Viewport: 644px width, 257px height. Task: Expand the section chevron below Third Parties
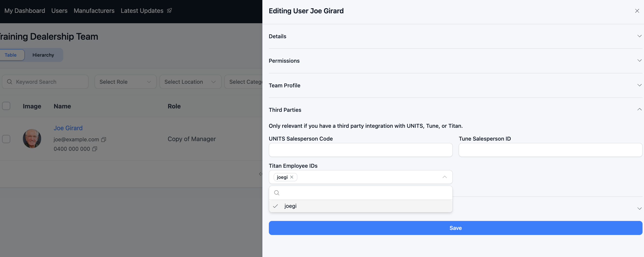point(639,208)
